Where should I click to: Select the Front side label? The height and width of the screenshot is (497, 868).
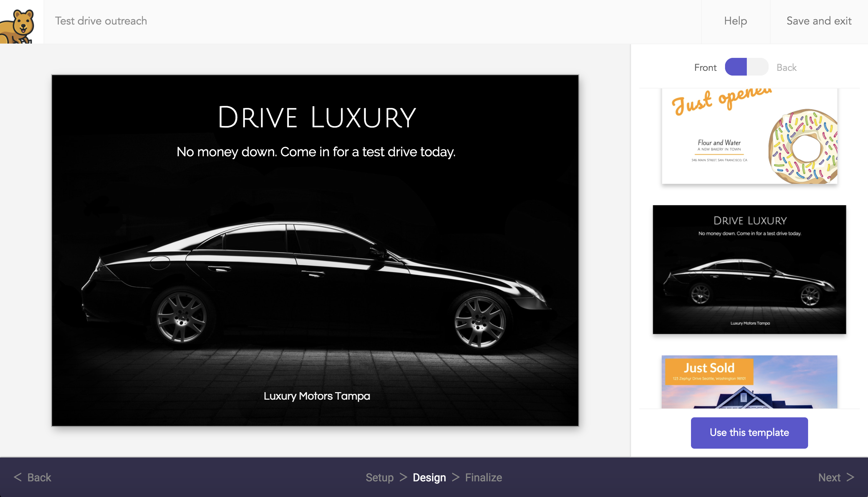[705, 68]
